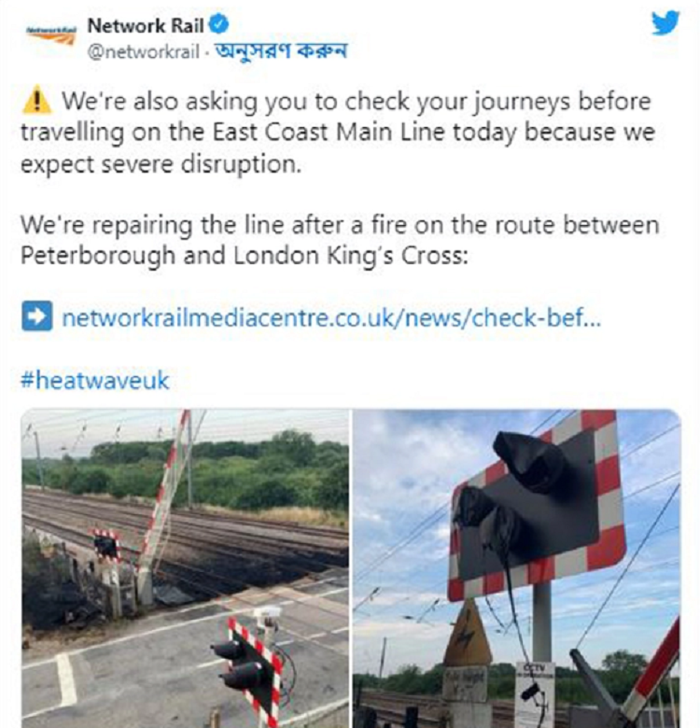Screen dimensions: 700x728
Task: Open the Network Rail profile avatar
Action: coord(51,35)
